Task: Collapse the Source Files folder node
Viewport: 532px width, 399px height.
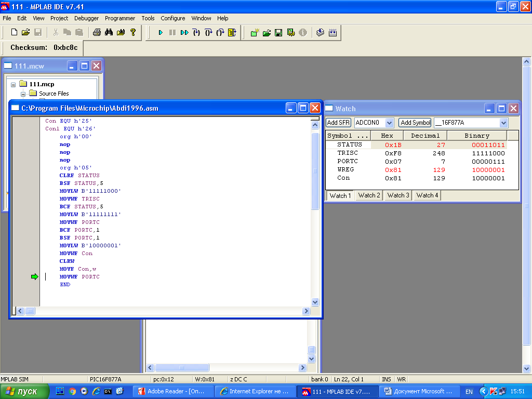Action: pos(23,94)
